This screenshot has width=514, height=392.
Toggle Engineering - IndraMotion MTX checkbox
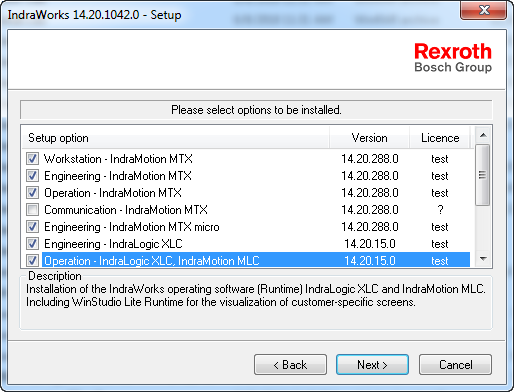(x=32, y=176)
